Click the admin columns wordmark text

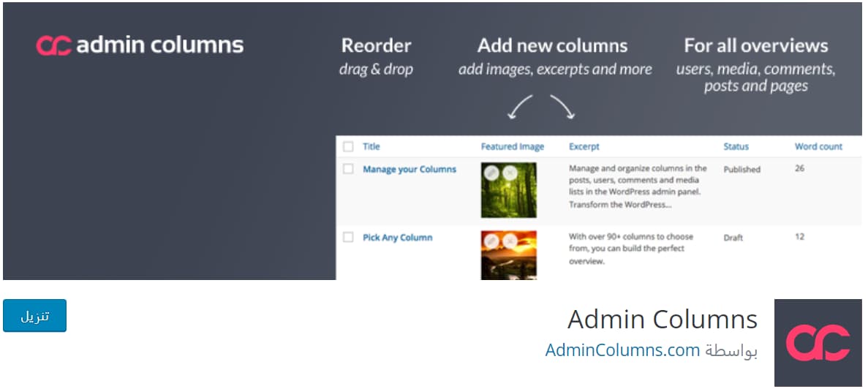160,45
